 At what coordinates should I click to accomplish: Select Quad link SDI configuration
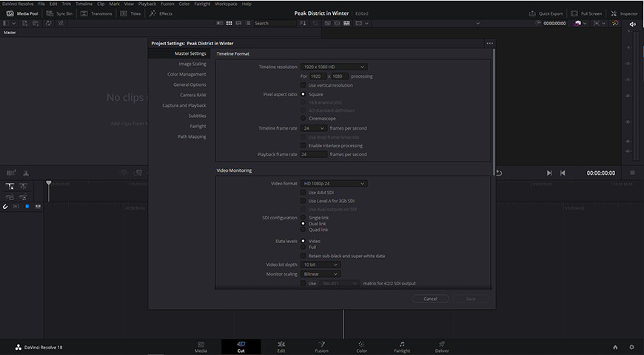tap(303, 230)
